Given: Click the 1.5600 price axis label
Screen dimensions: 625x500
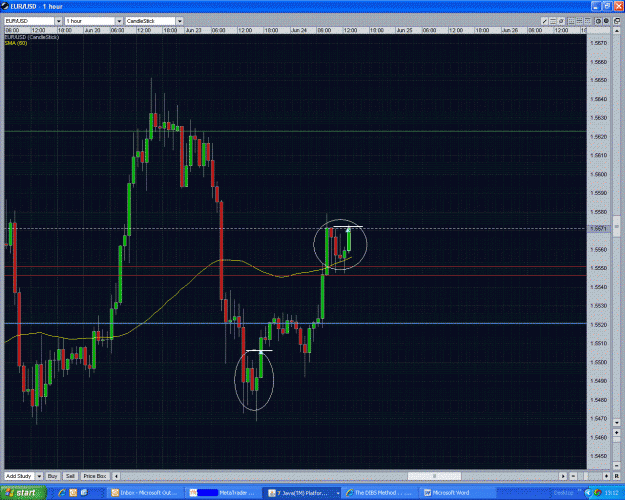Looking at the screenshot, I should (598, 174).
